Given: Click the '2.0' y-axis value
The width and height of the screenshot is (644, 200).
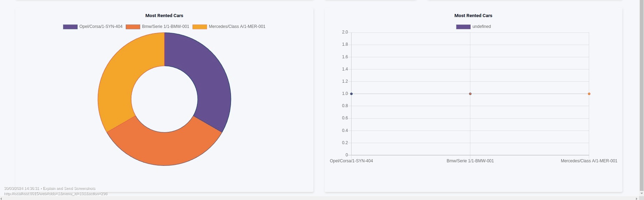Looking at the screenshot, I should point(345,32).
